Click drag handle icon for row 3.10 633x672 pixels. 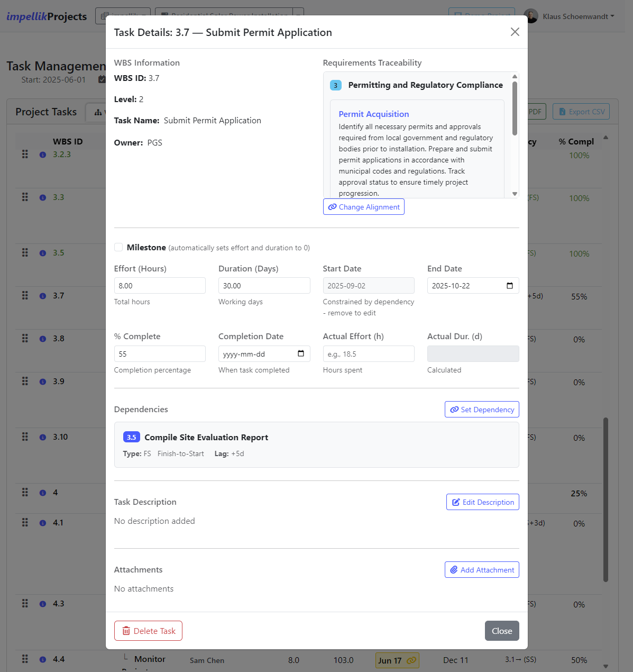pos(25,437)
